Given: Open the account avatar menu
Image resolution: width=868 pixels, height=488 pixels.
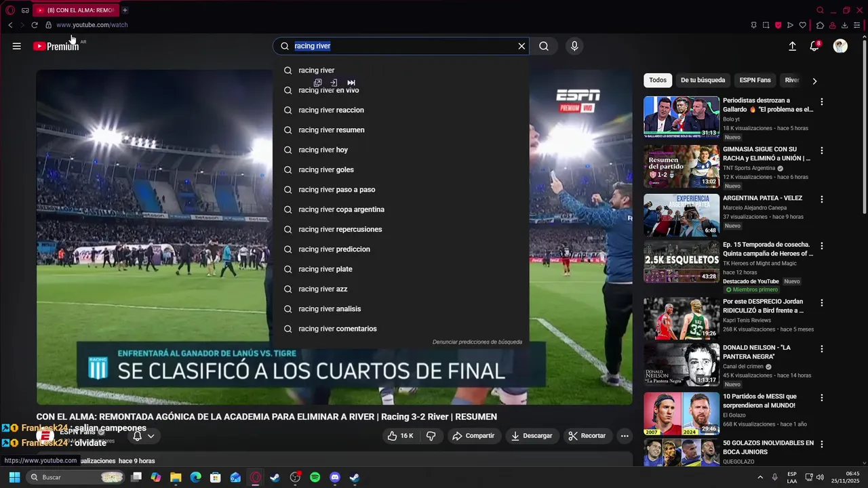Looking at the screenshot, I should click(840, 46).
